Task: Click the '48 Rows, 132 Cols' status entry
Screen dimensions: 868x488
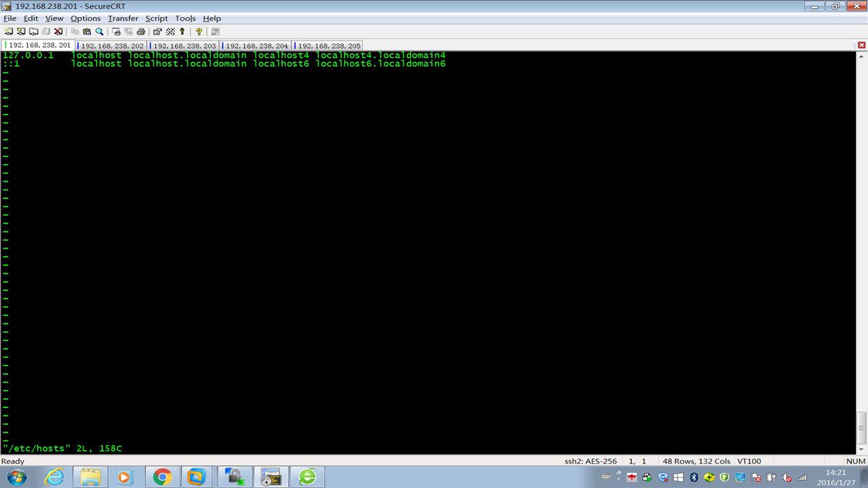Action: (x=696, y=461)
